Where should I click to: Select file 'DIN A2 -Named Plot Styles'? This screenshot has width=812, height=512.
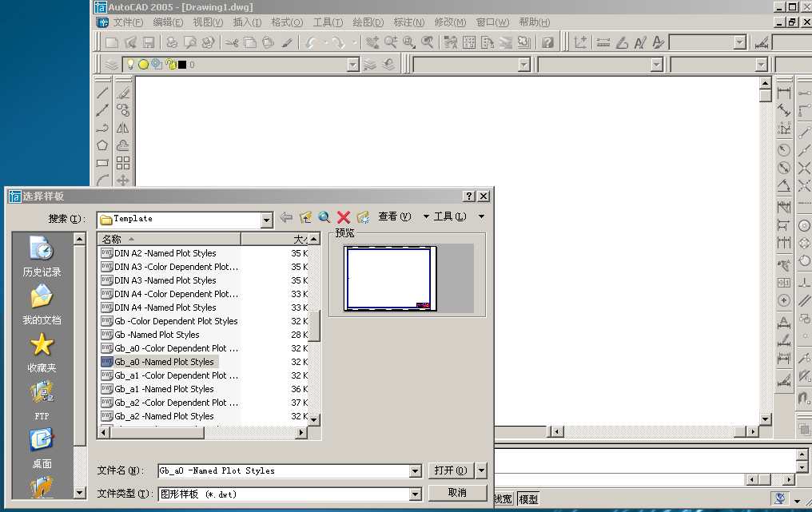click(165, 253)
